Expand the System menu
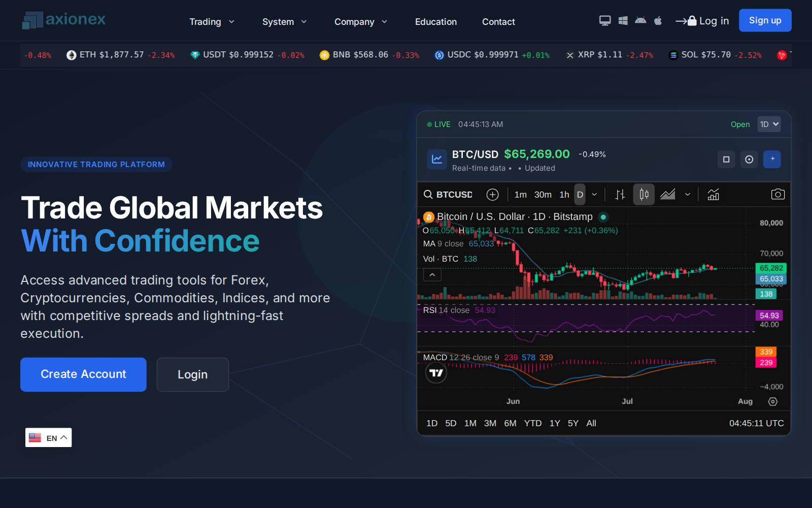Viewport: 812px width, 508px height. pos(284,22)
